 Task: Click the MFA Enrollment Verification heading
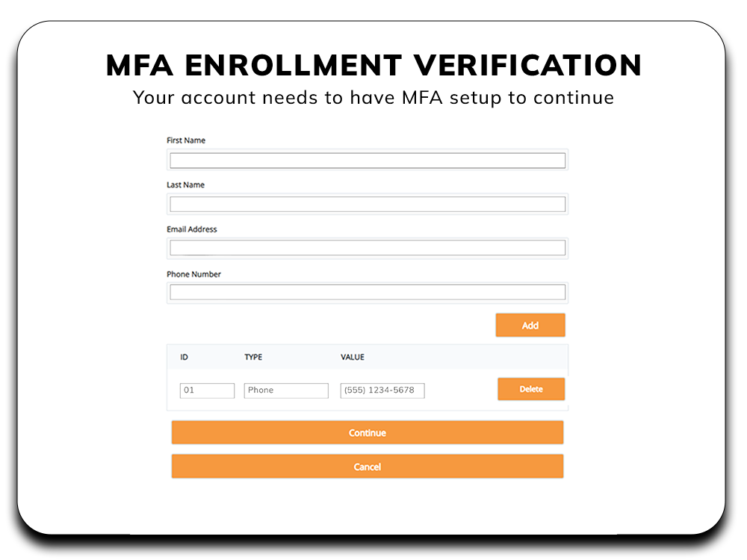(373, 65)
